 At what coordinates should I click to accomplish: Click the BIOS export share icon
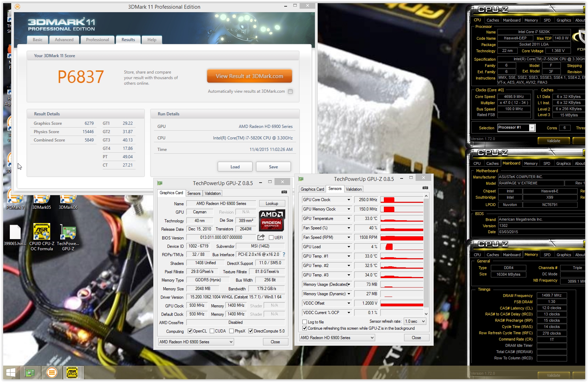[x=261, y=237]
